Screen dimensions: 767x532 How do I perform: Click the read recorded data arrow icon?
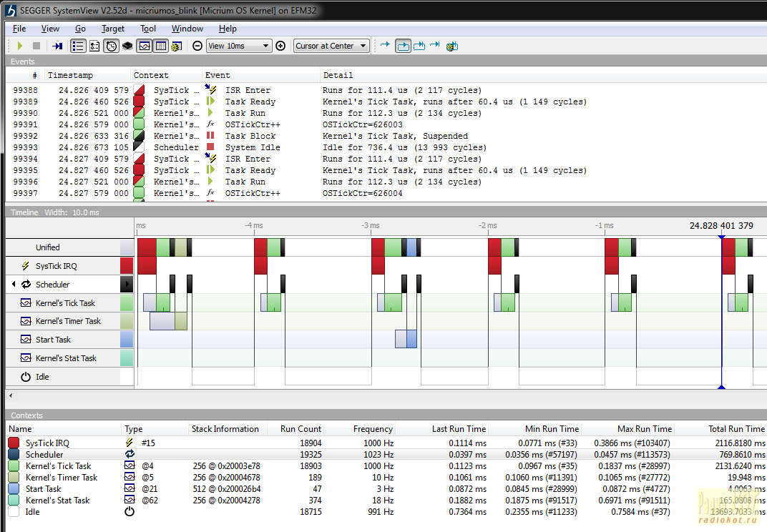[x=57, y=46]
